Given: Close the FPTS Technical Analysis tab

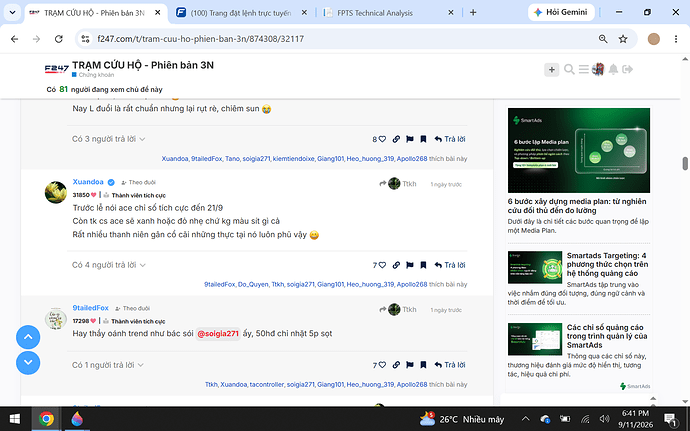Looking at the screenshot, I should pyautogui.click(x=451, y=13).
